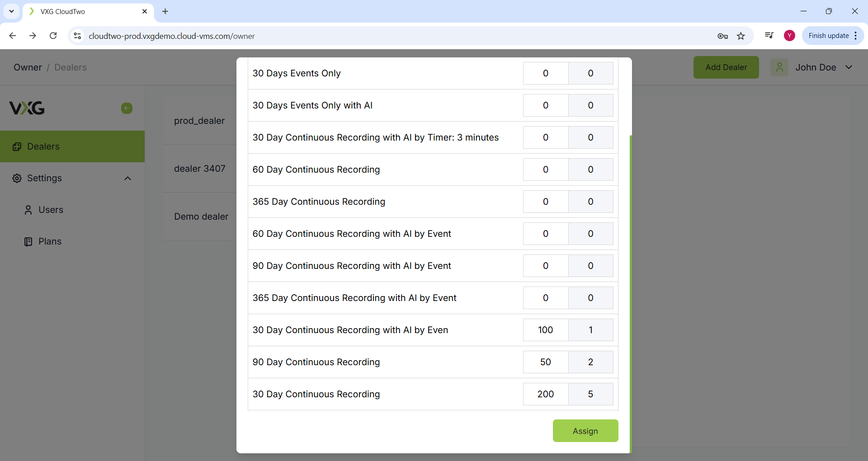Open the media control icon in toolbar
The height and width of the screenshot is (461, 868).
[x=769, y=36]
